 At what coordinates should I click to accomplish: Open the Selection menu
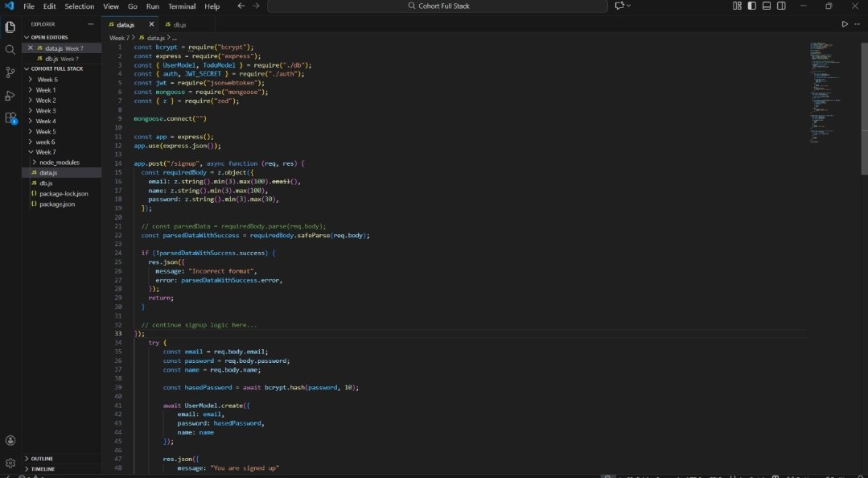(79, 6)
